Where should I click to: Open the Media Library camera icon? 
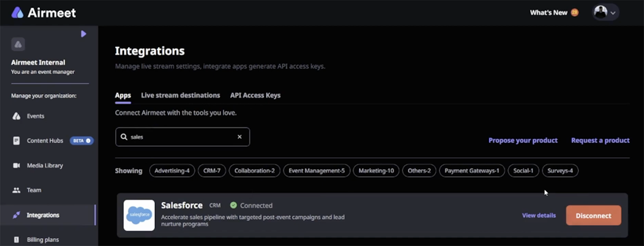[x=17, y=166]
